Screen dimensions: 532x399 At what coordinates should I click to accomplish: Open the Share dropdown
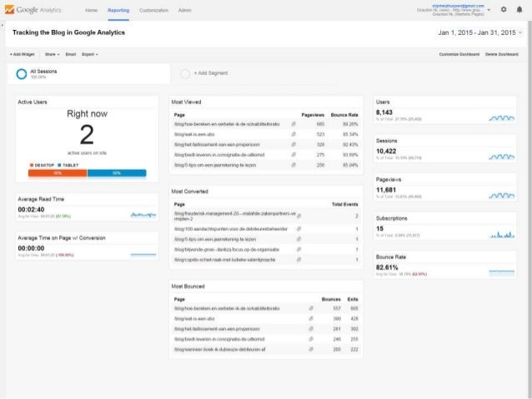(52, 53)
